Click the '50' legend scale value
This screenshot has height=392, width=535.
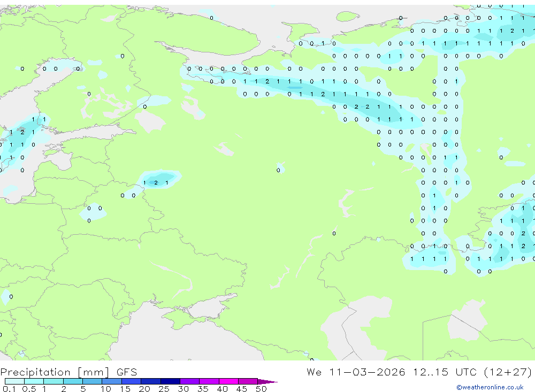[261, 389]
